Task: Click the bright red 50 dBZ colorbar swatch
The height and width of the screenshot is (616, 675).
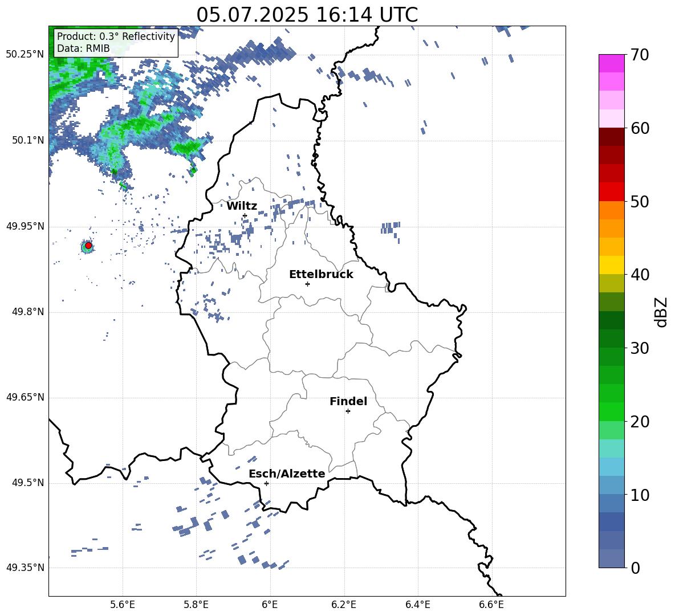Action: pos(612,192)
